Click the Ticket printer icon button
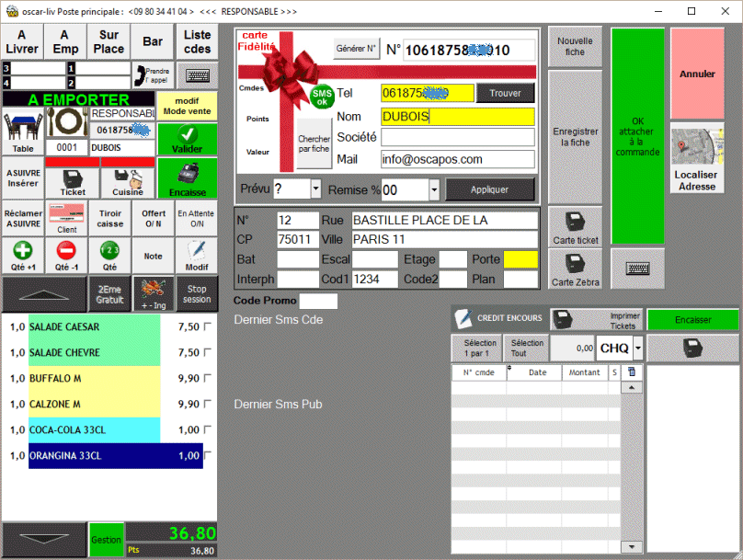 tap(73, 179)
